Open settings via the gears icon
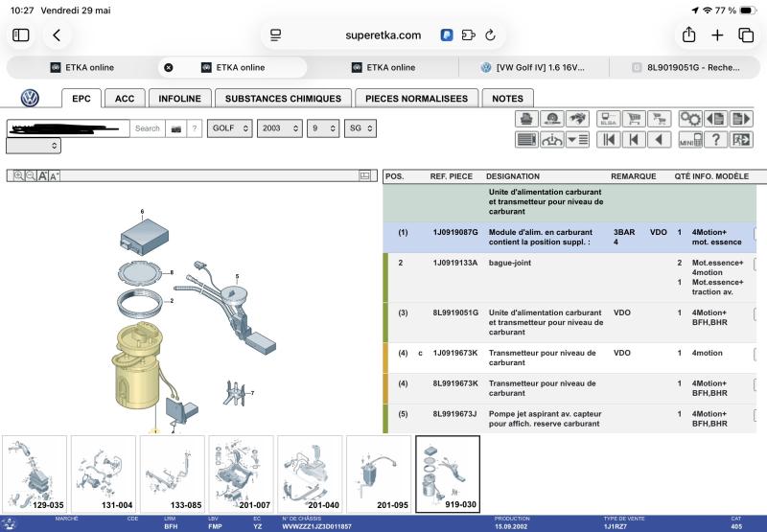Image resolution: width=767 pixels, height=532 pixels. pos(690,119)
